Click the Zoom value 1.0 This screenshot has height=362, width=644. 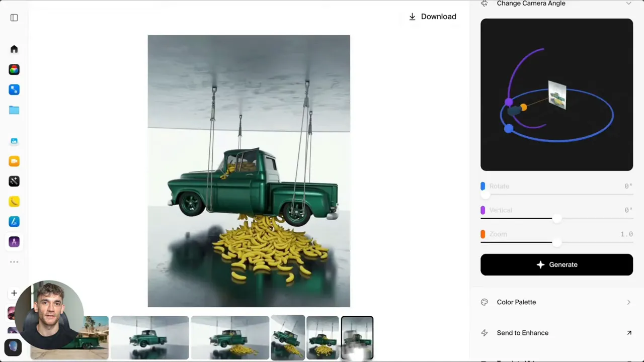626,234
